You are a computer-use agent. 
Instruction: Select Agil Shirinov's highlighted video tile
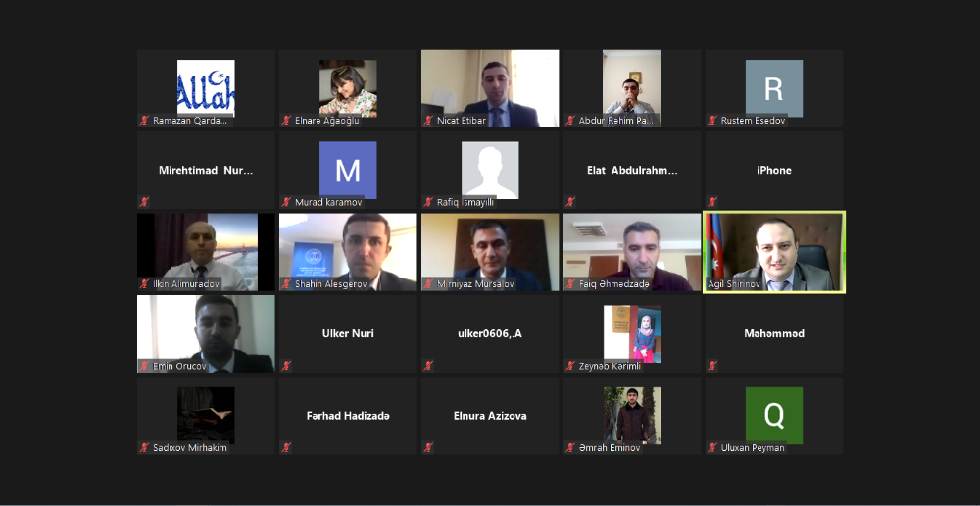click(x=774, y=252)
